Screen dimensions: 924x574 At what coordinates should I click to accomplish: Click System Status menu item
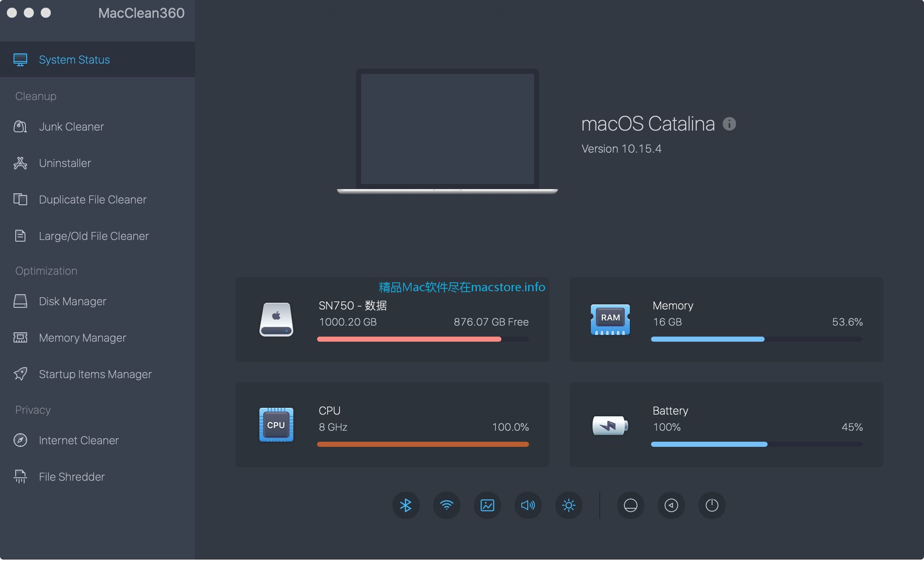tap(97, 59)
